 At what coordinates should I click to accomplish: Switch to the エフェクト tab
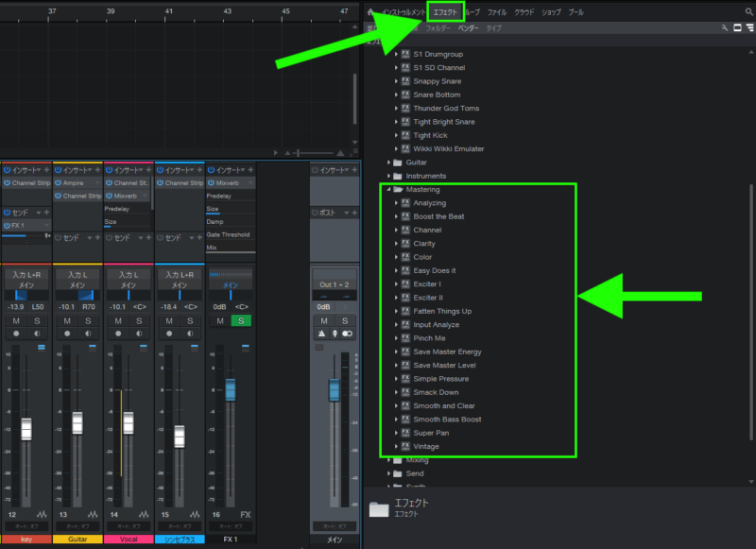(445, 12)
